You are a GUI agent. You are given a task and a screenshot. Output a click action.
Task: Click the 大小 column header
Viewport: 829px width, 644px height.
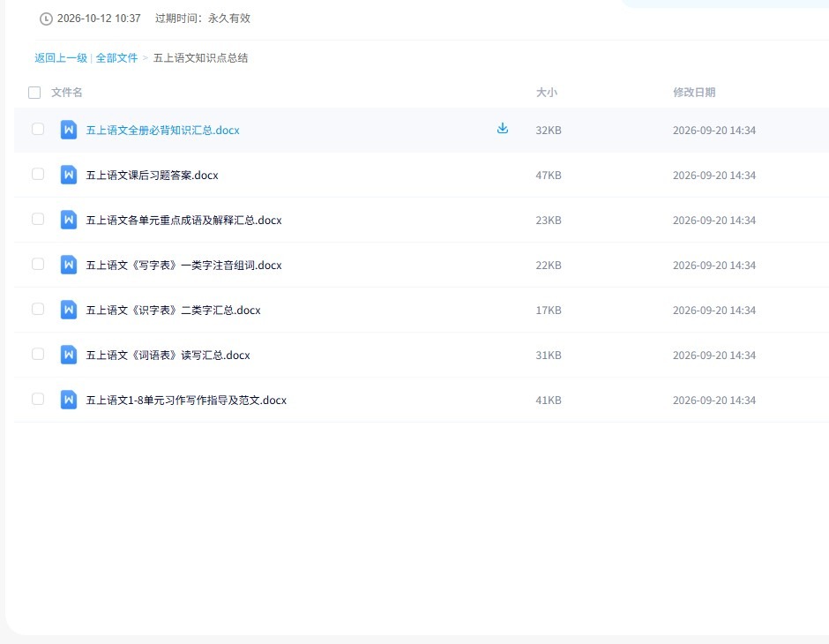click(547, 93)
